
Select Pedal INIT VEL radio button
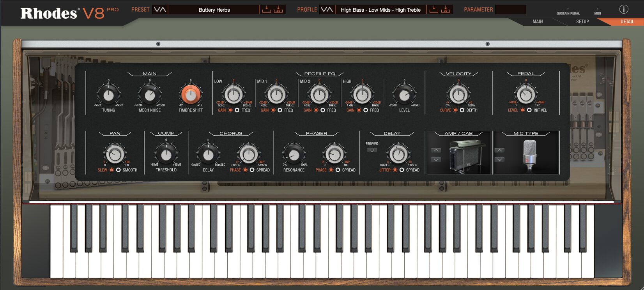[529, 110]
